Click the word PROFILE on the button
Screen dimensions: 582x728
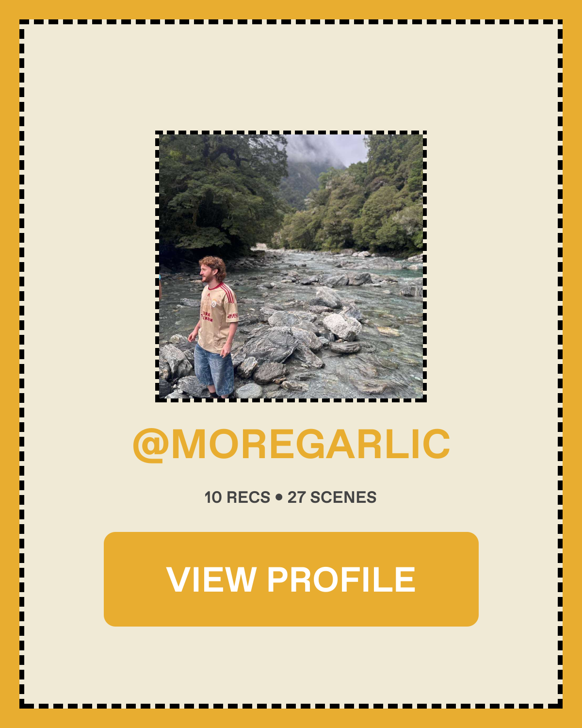[x=341, y=579]
